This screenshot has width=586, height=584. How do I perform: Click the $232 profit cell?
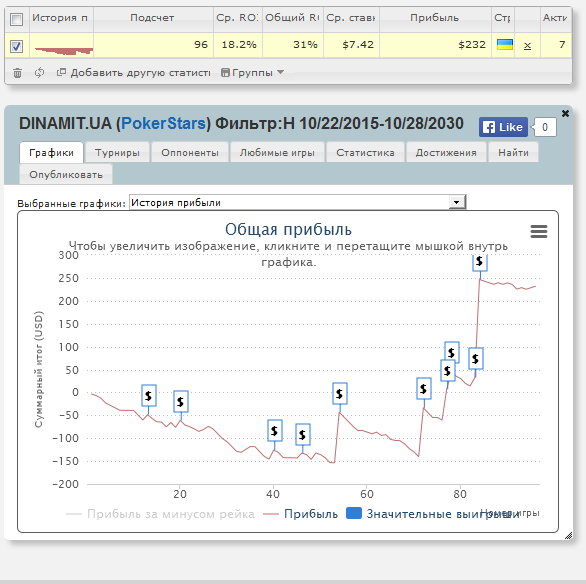pyautogui.click(x=435, y=45)
